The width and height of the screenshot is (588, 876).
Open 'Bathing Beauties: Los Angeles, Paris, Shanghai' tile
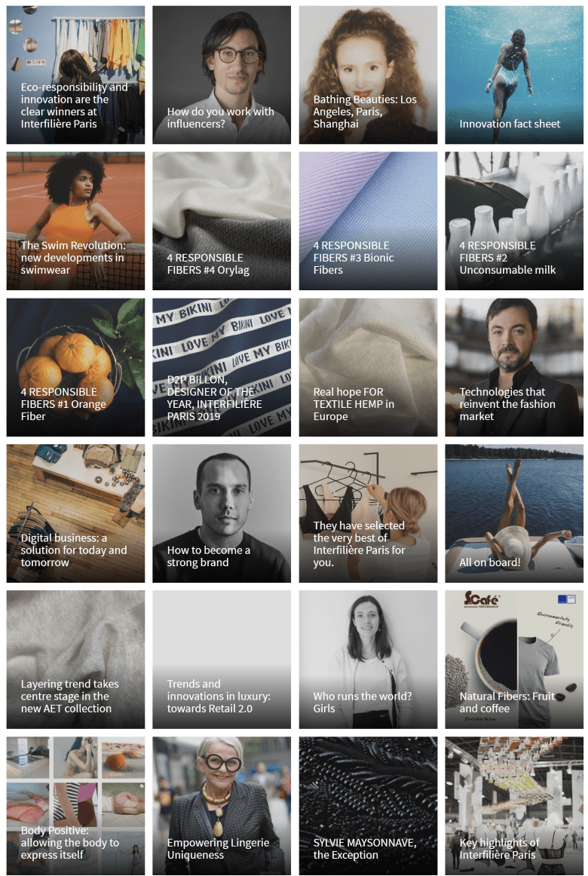pos(368,75)
